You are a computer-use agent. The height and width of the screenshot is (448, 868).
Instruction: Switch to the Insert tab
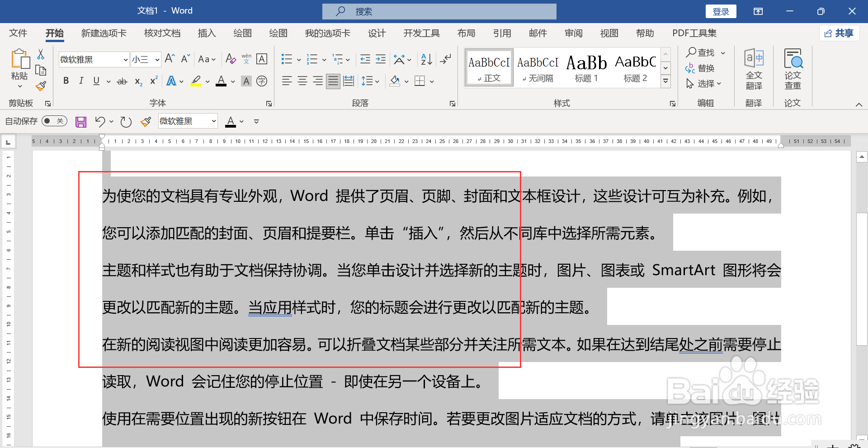(x=207, y=33)
